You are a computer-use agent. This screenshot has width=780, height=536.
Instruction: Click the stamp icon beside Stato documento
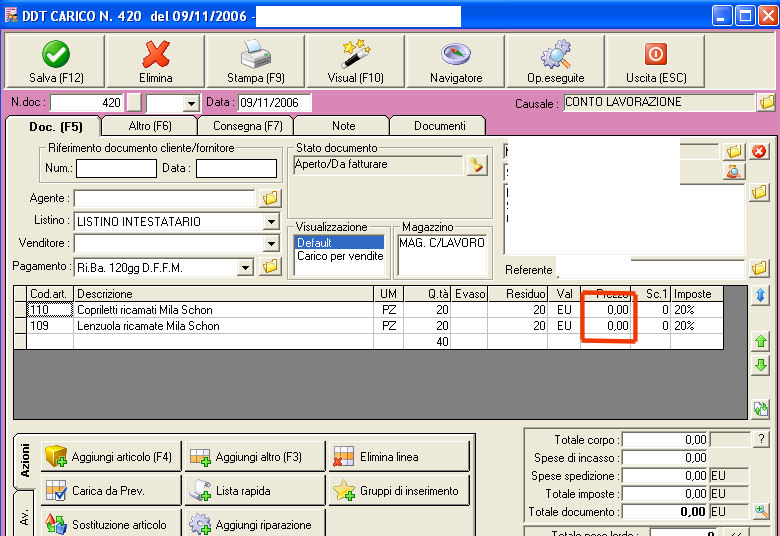[x=477, y=165]
